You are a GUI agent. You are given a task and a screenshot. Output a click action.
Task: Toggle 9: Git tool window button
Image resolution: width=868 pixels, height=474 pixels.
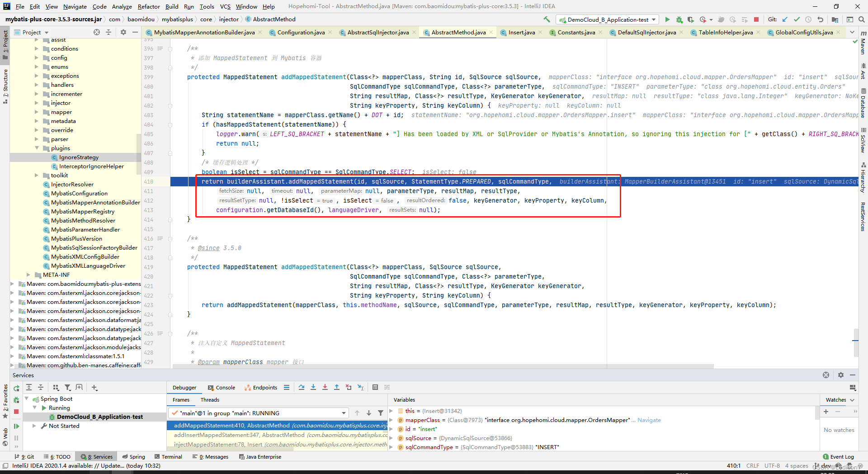click(24, 457)
